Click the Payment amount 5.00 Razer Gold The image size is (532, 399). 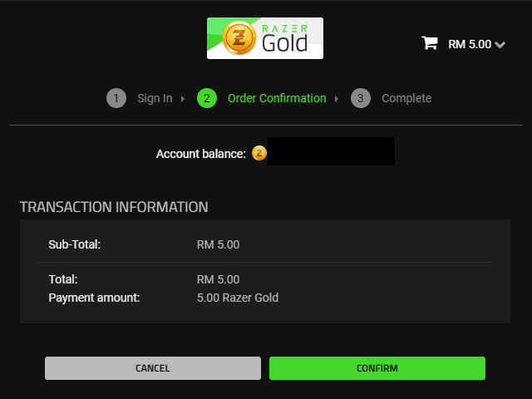(238, 298)
